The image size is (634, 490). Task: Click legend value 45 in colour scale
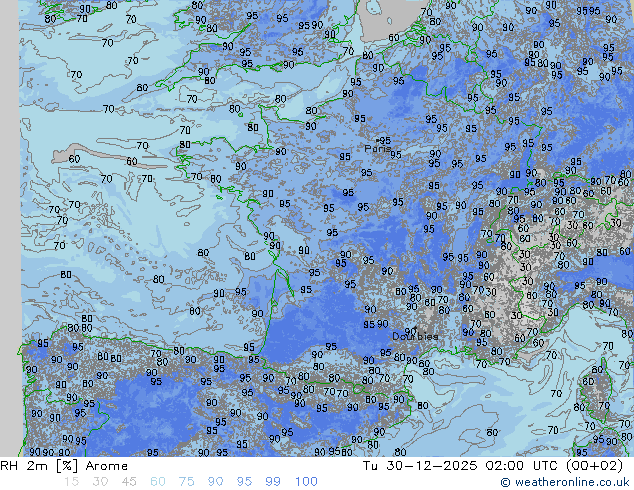pyautogui.click(x=129, y=482)
